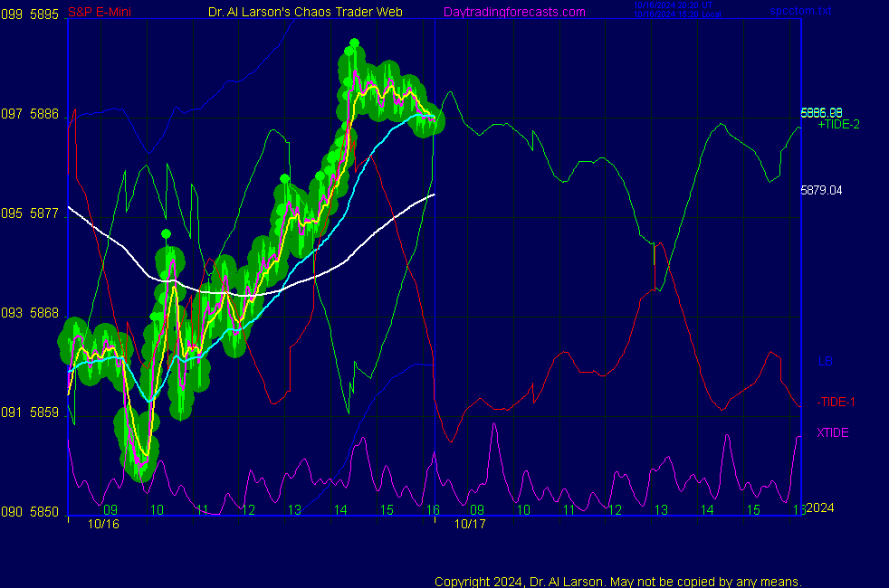This screenshot has height=588, width=889.
Task: Select the -TIDE-1 legend label
Action: pos(836,402)
